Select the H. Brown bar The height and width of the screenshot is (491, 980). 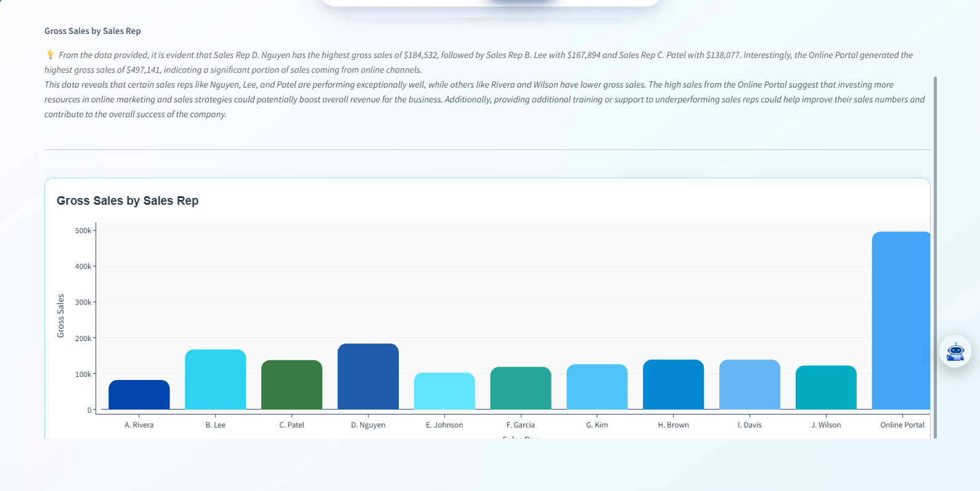coord(673,384)
